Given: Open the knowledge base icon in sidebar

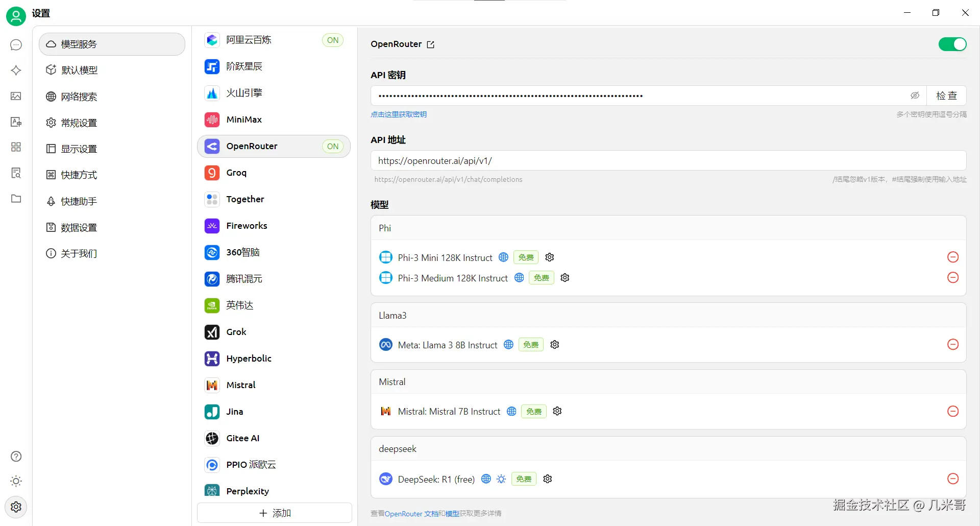Looking at the screenshot, I should coord(16,173).
